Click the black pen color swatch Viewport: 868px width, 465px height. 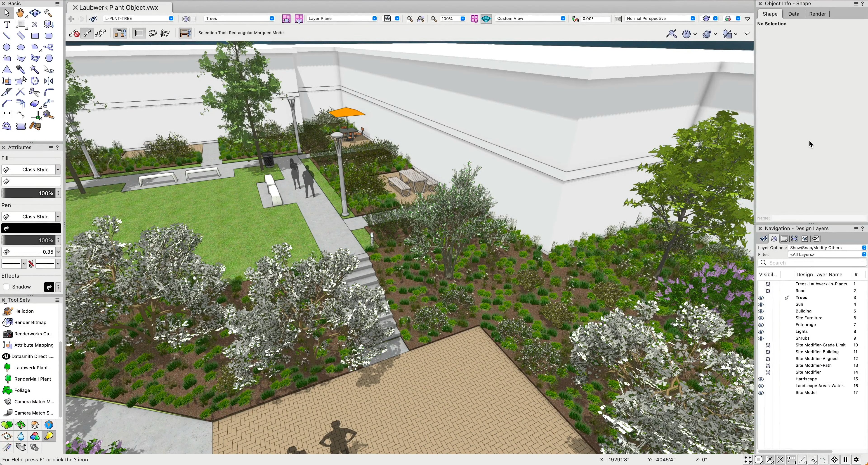[31, 228]
